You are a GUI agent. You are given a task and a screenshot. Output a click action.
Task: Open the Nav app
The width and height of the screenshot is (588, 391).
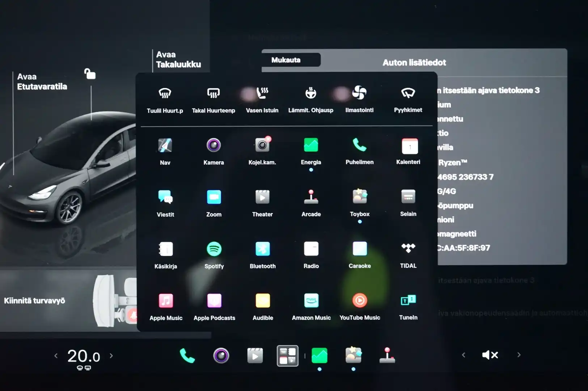165,152
